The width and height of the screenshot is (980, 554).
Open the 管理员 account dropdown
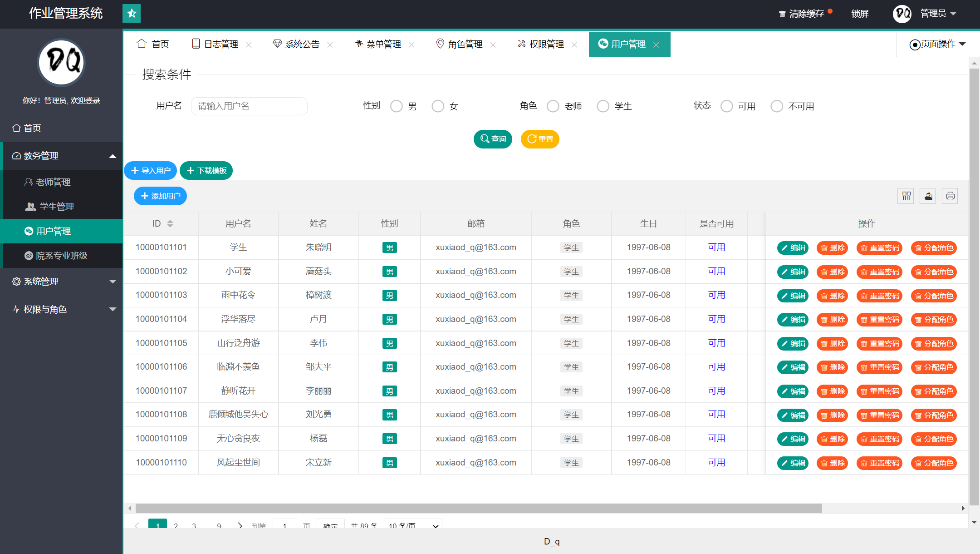tap(938, 14)
